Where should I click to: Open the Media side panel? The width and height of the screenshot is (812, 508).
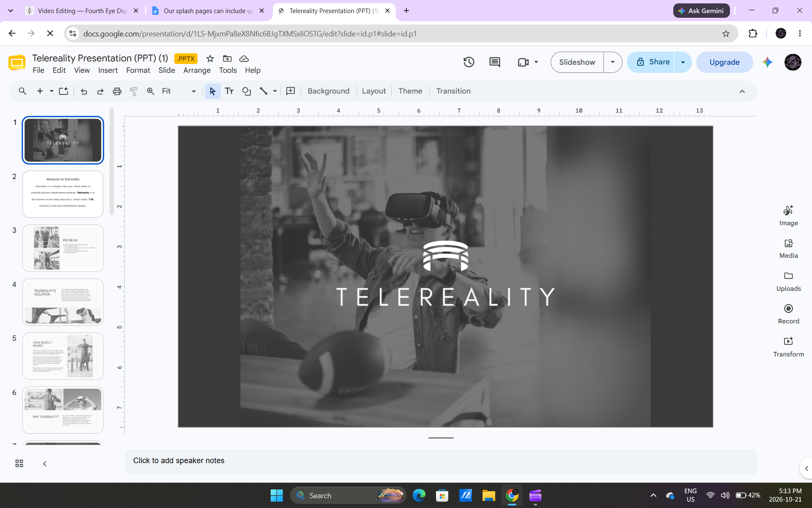[788, 248]
